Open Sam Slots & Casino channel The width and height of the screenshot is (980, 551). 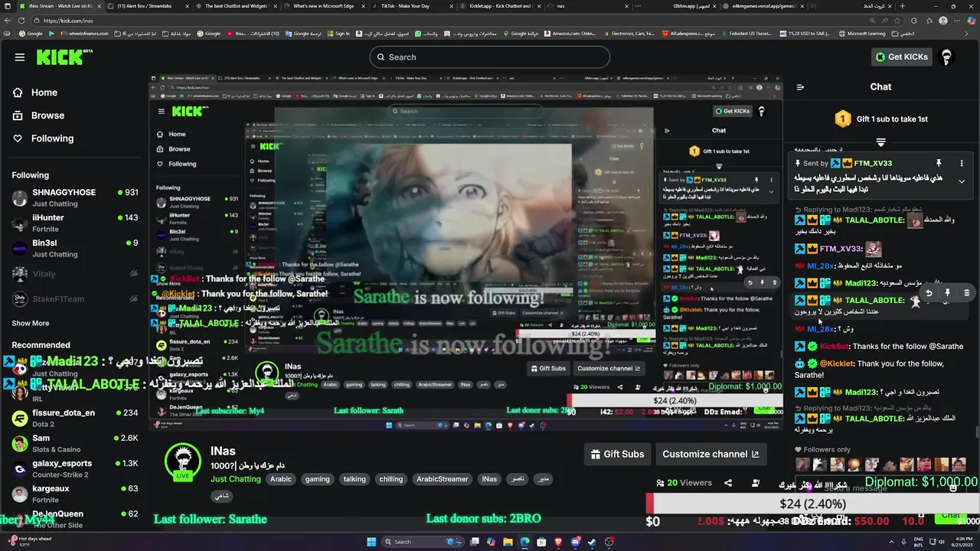[74, 443]
